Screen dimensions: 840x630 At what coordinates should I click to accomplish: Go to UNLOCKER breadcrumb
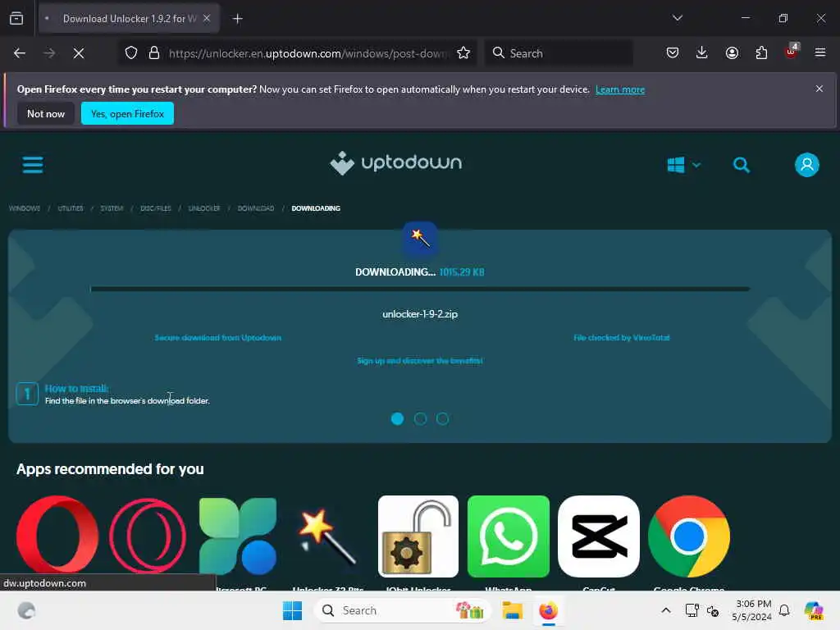pyautogui.click(x=204, y=208)
